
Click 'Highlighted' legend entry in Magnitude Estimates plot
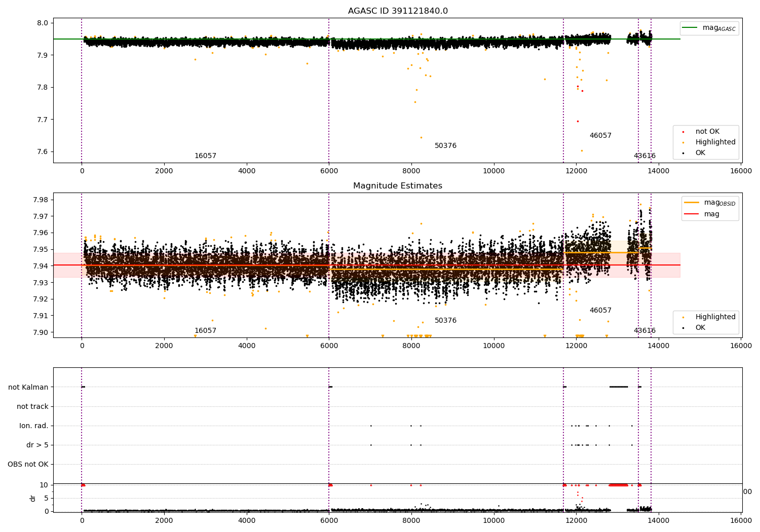point(710,317)
